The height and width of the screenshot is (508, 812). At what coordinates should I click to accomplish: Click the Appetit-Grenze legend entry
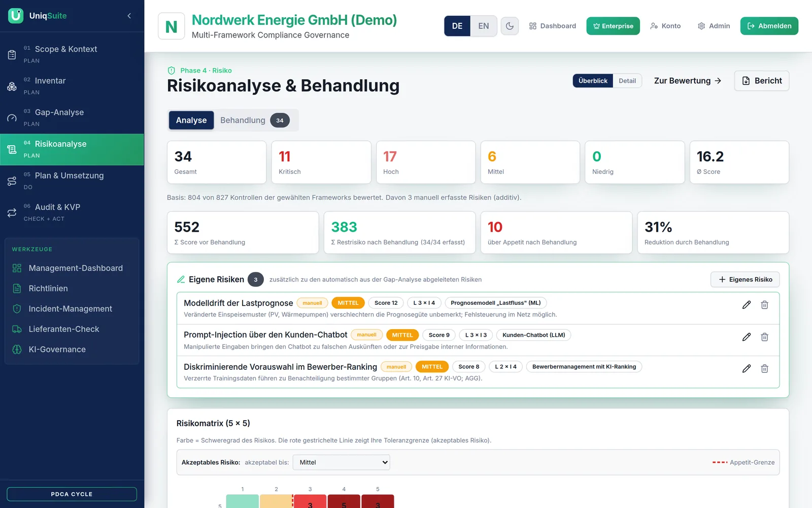pos(743,462)
